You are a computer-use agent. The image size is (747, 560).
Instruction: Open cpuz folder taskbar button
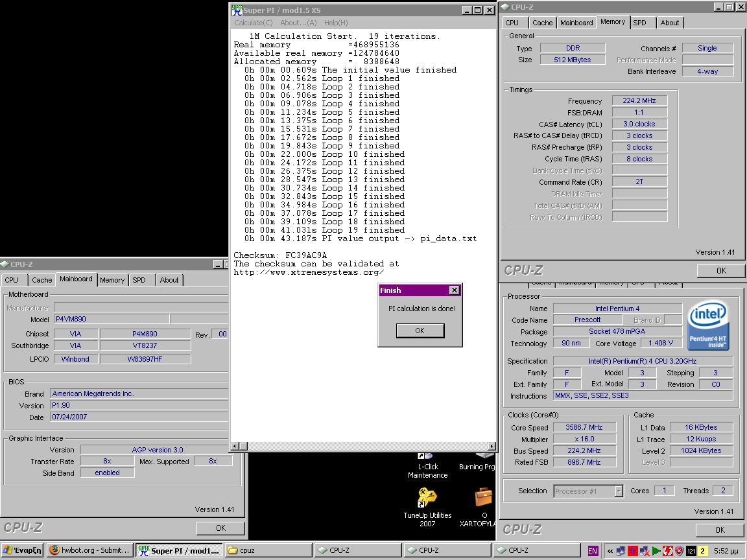268,550
